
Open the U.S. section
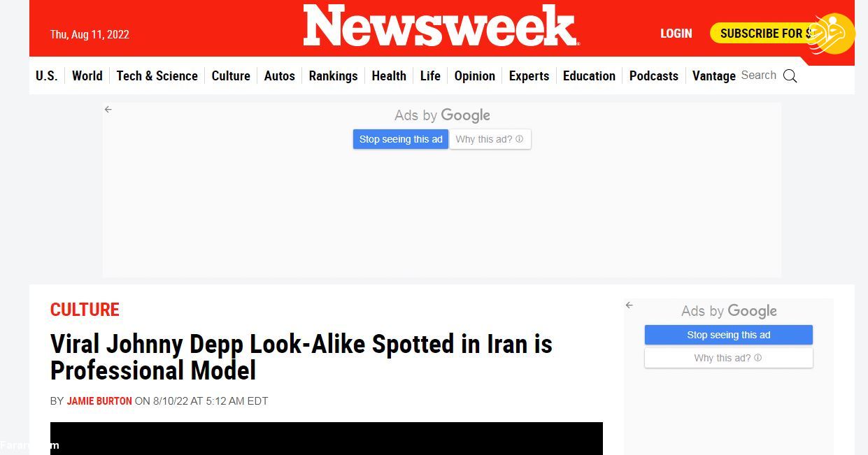click(46, 76)
